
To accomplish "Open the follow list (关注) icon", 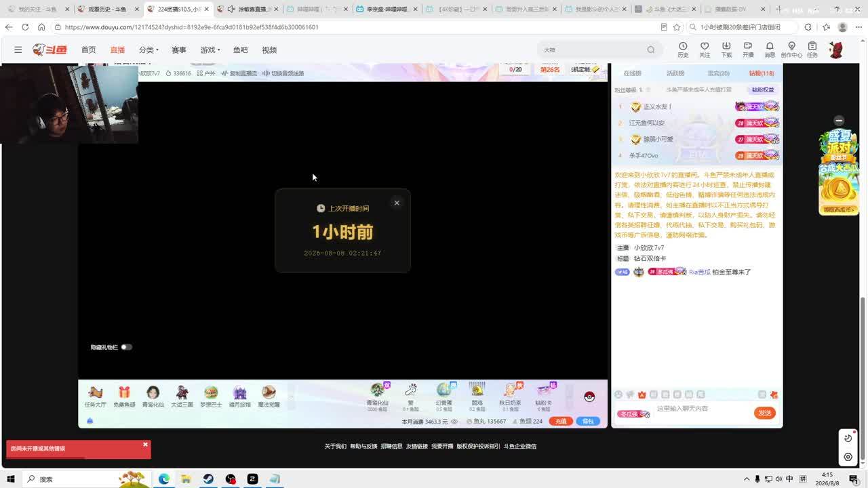I will pyautogui.click(x=705, y=49).
